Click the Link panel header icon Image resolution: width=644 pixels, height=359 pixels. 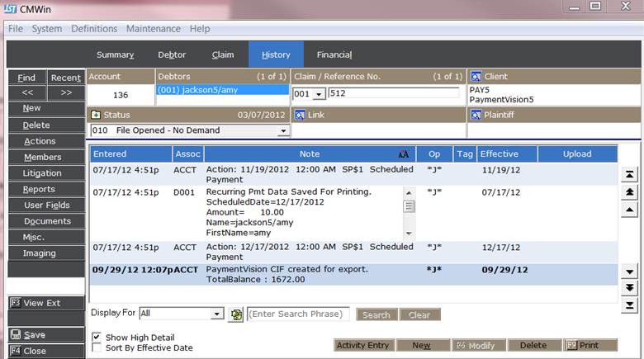click(x=300, y=114)
